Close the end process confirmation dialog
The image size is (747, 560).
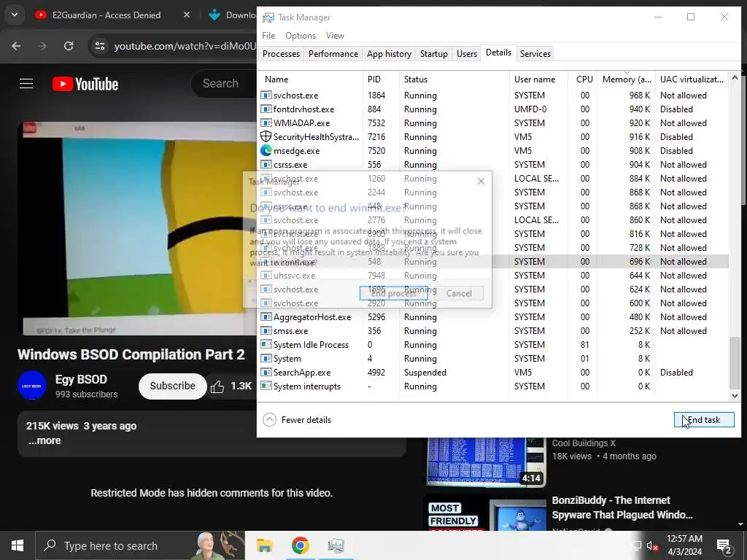click(481, 181)
